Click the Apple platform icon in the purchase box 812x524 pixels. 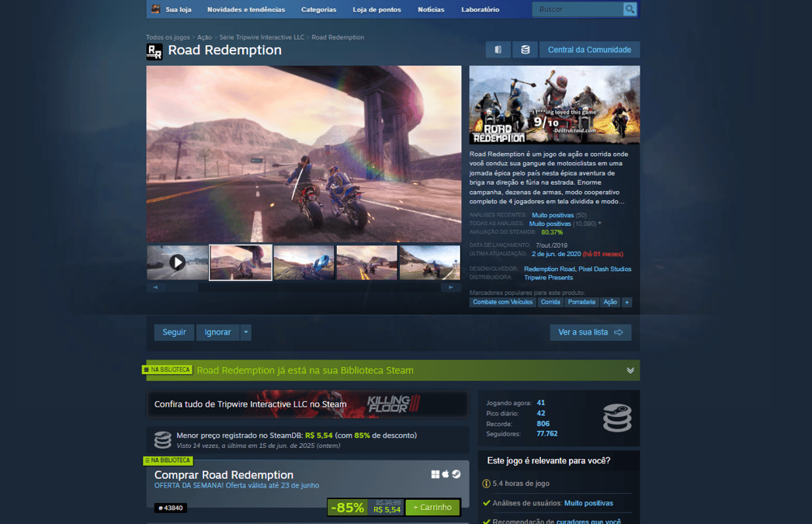[446, 474]
